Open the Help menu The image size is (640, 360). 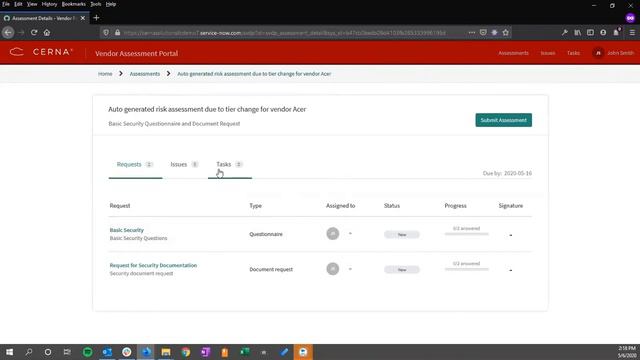click(x=111, y=4)
